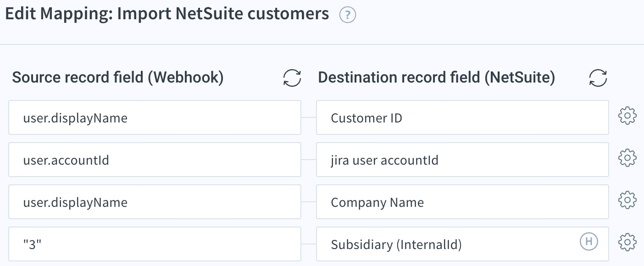Viewport: 644px width, 266px height.
Task: Refresh Source record field (Webhook) list
Action: point(292,78)
